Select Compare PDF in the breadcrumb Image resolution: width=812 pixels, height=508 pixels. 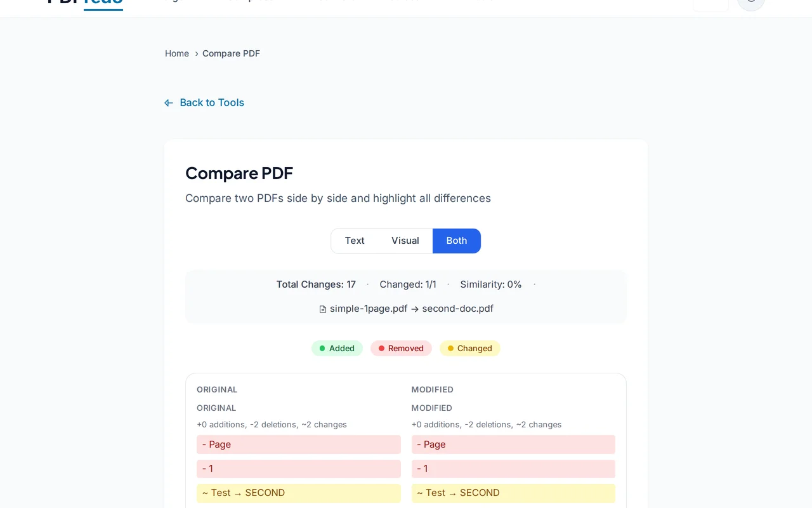point(231,53)
